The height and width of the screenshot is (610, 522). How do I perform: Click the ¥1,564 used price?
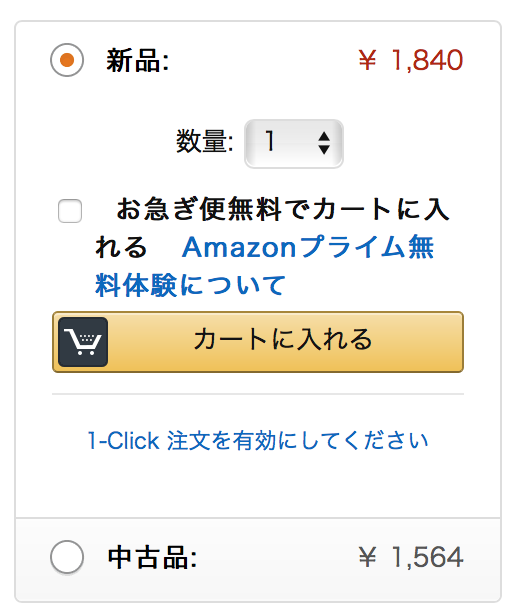pyautogui.click(x=411, y=557)
